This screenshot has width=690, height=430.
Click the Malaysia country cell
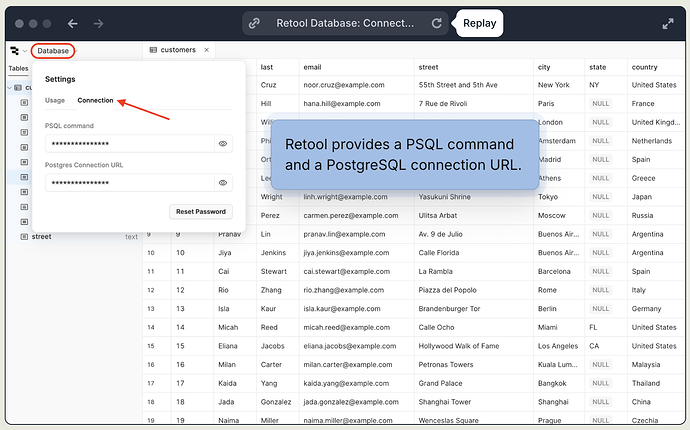tap(656, 364)
